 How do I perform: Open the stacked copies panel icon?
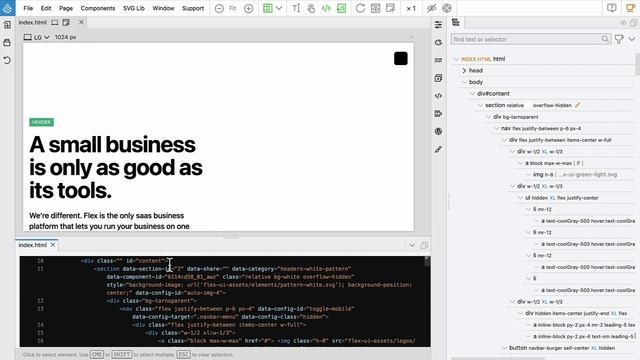[438, 78]
